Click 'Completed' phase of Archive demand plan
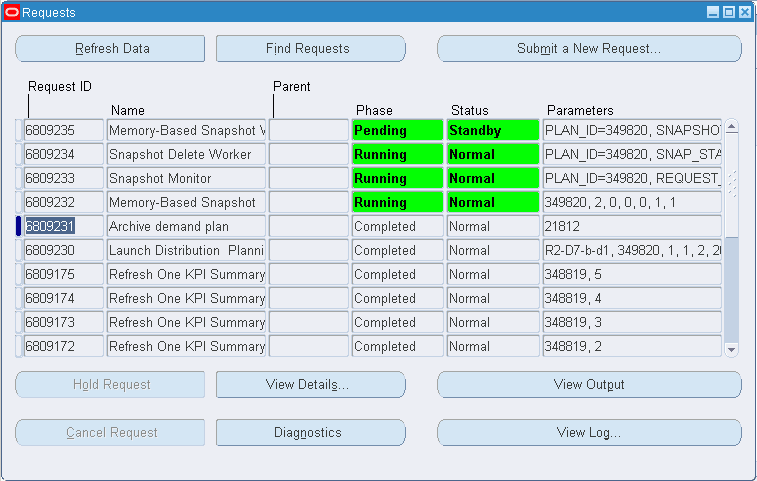Screen dimensions: 757x481 397,226
